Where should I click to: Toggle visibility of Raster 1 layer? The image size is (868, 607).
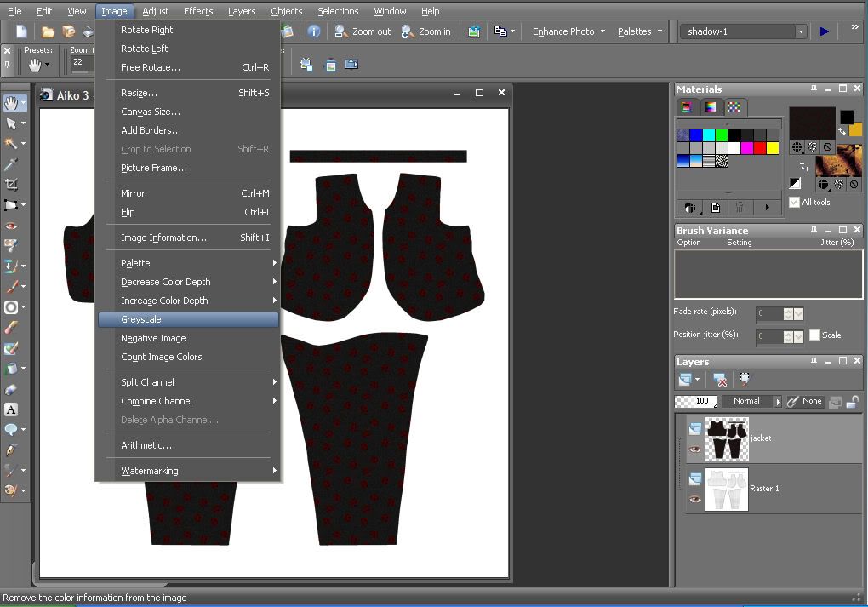tap(695, 499)
